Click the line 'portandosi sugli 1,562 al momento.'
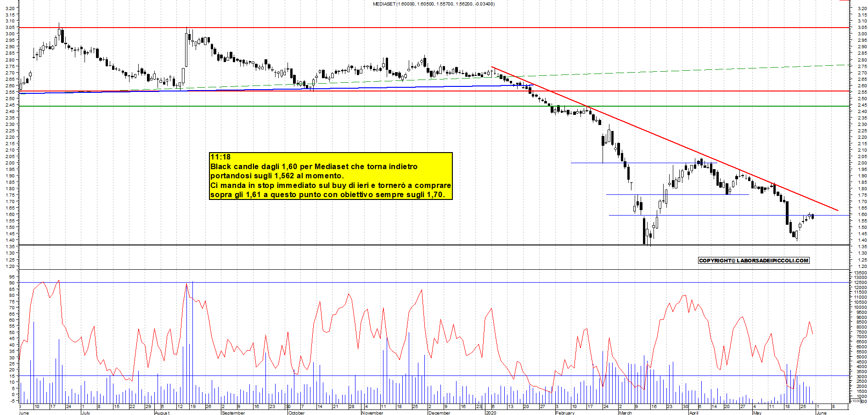868x415 pixels. [x=277, y=176]
